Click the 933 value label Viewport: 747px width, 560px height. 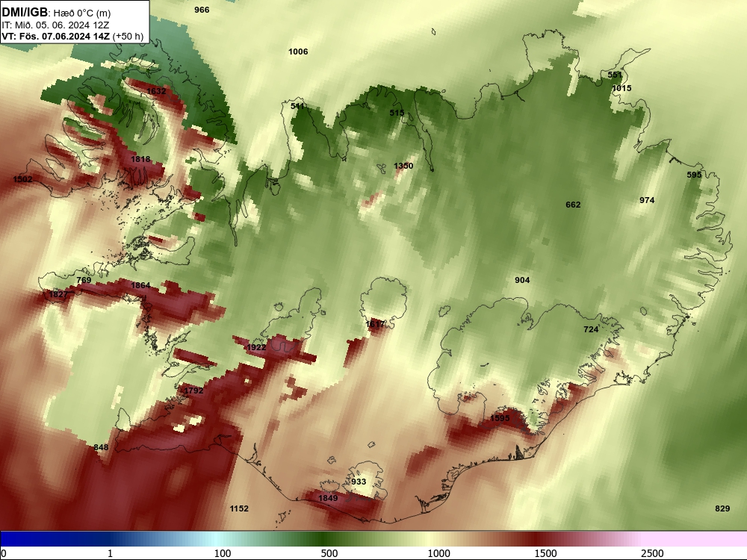(x=359, y=482)
